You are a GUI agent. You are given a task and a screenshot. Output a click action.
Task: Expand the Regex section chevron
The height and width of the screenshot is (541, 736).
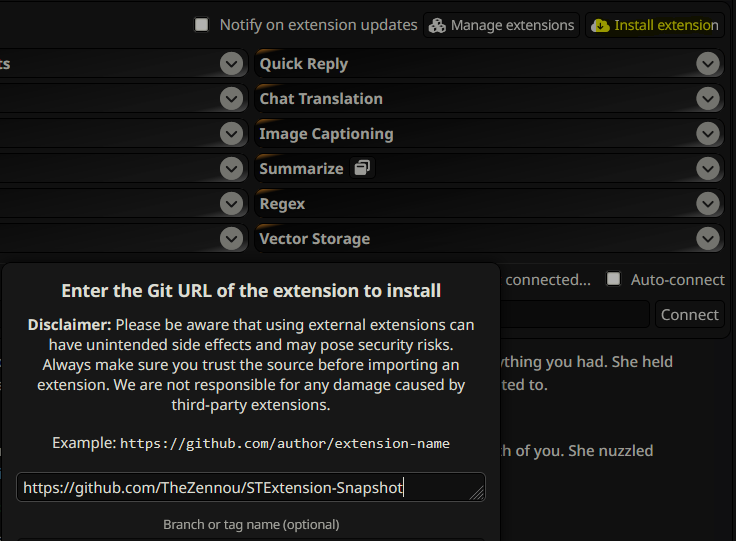[x=708, y=204]
